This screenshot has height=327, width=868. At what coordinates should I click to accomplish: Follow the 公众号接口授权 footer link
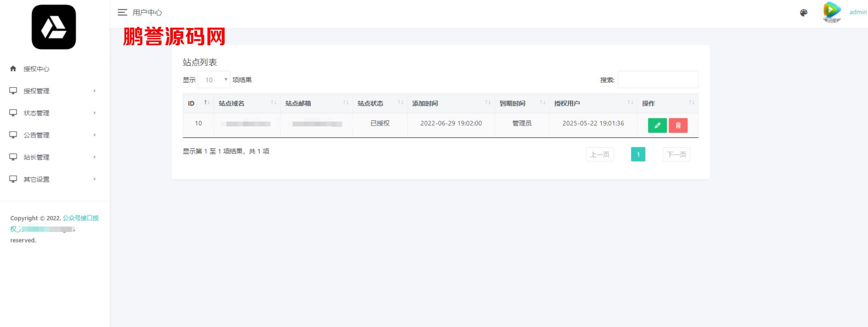(80, 218)
